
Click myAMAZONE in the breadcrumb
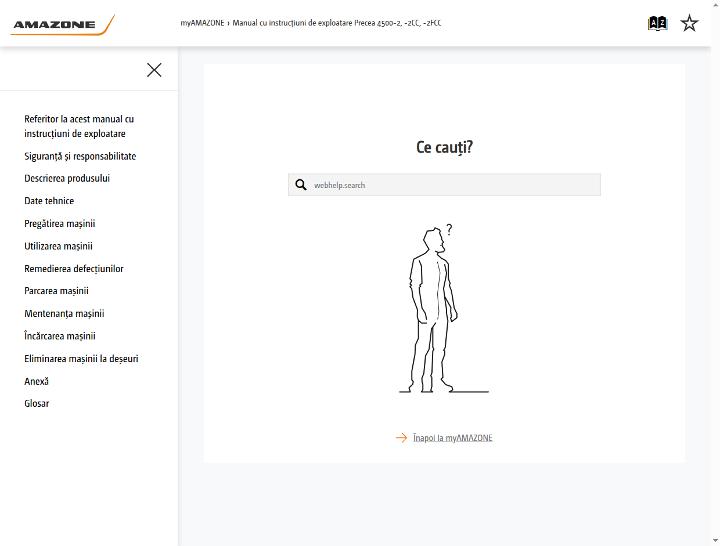[x=202, y=23]
